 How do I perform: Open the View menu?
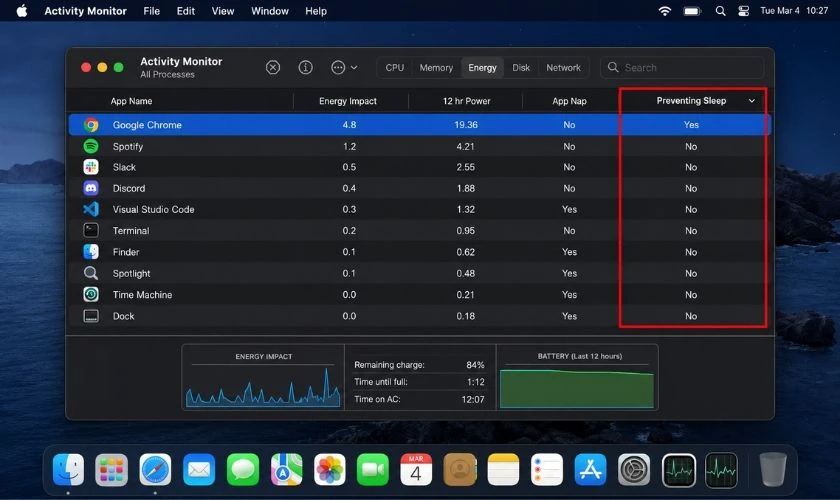(223, 11)
